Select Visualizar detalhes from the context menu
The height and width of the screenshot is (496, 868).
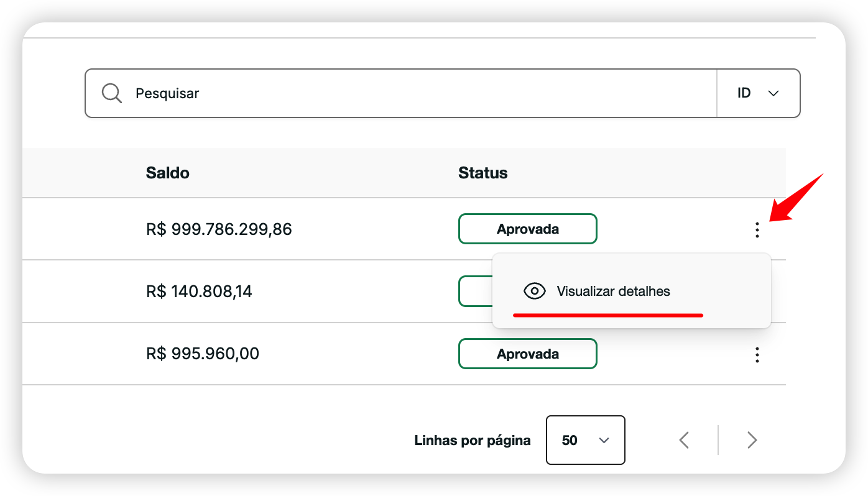coord(613,292)
